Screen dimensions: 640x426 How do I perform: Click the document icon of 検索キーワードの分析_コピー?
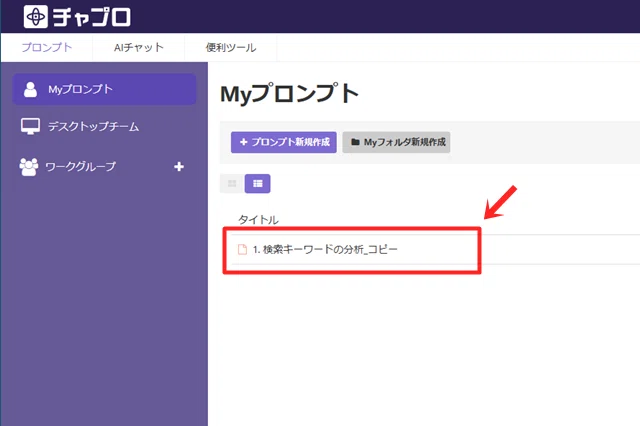tap(242, 249)
